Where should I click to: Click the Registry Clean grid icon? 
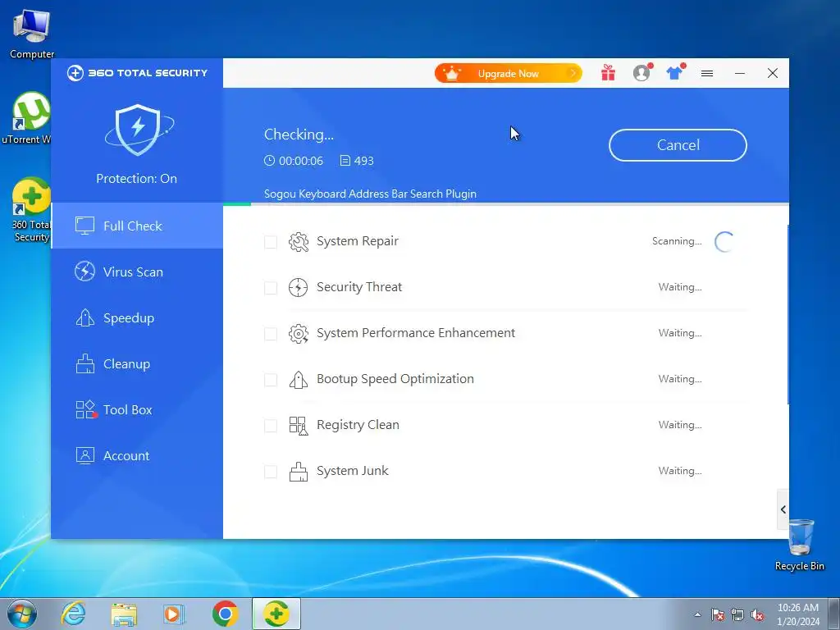pos(299,426)
